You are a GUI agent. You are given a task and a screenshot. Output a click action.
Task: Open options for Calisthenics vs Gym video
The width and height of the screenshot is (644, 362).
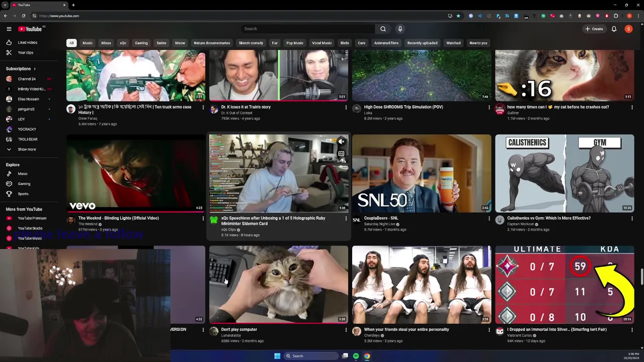(632, 218)
